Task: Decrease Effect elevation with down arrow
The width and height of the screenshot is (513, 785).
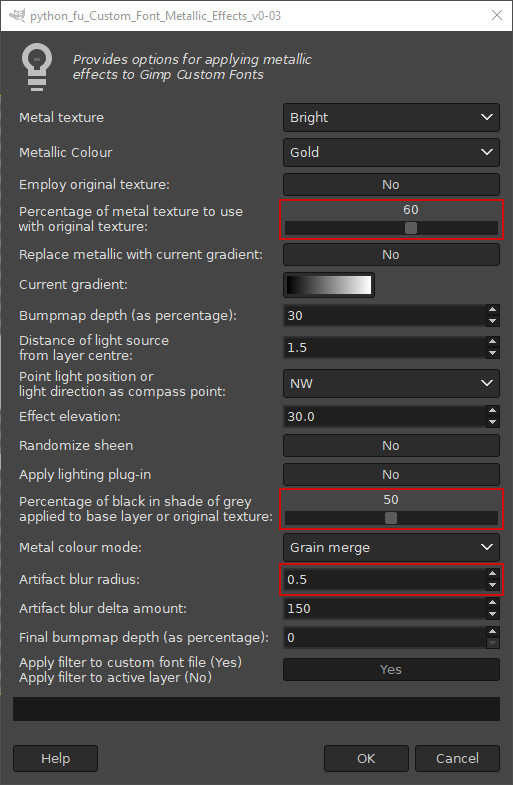Action: click(x=493, y=423)
